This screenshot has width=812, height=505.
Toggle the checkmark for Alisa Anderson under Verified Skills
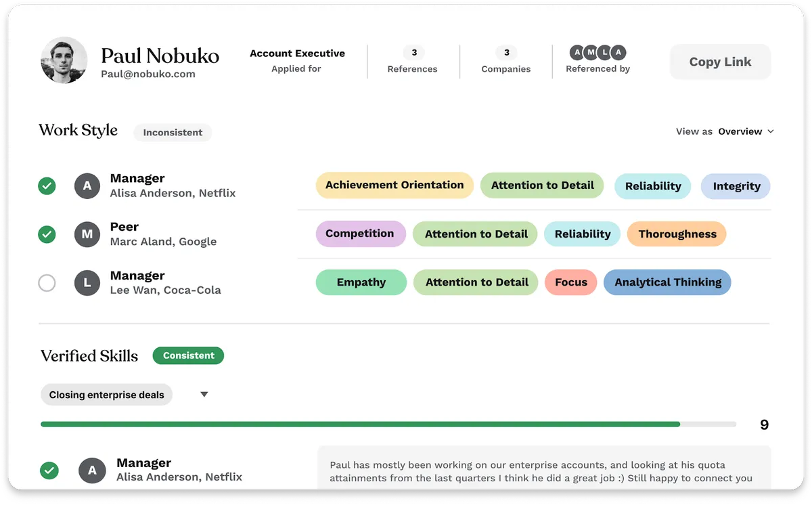49,470
